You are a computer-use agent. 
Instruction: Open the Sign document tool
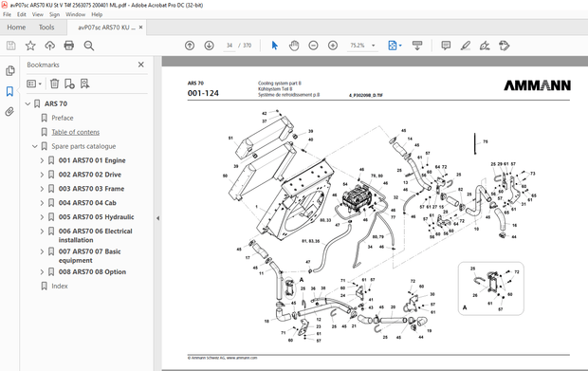[485, 46]
